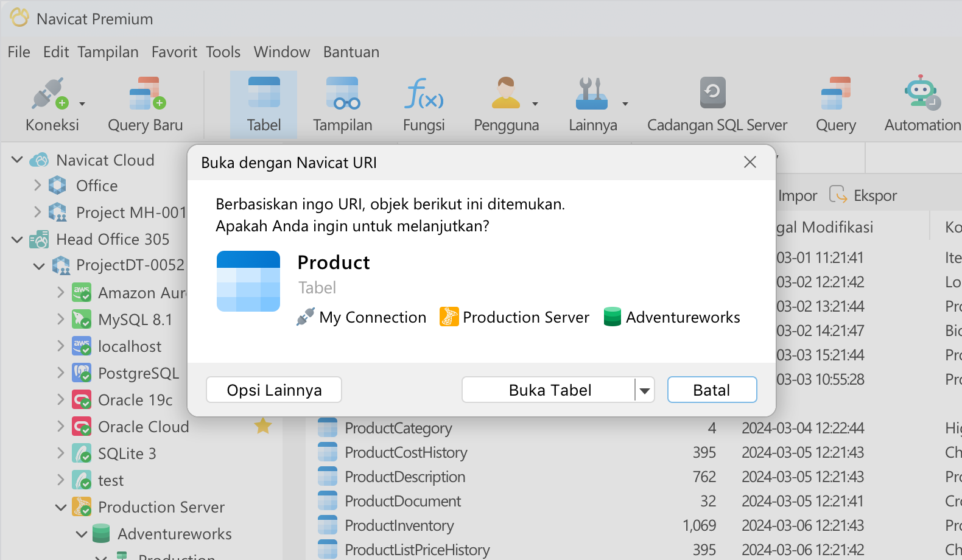Screen dimensions: 962x560
Task: Click Production Server in the dialog
Action: [514, 317]
